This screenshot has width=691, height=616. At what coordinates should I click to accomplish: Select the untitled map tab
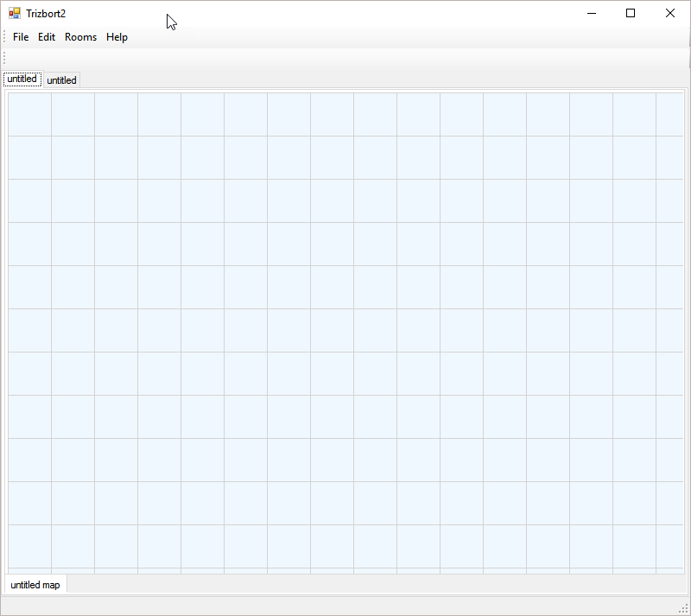point(35,585)
